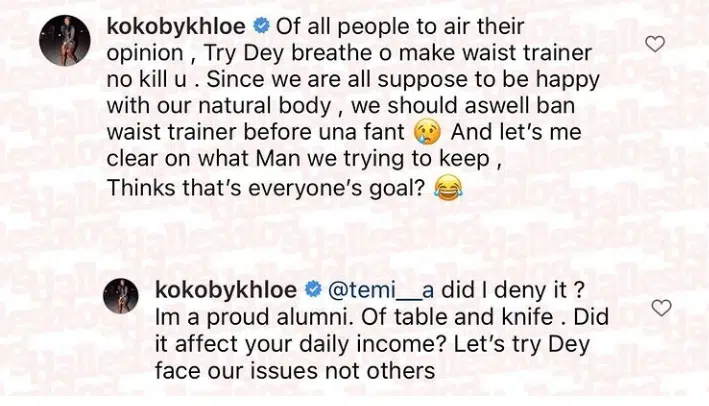Click verified badge on the reply comment

[x=312, y=291]
